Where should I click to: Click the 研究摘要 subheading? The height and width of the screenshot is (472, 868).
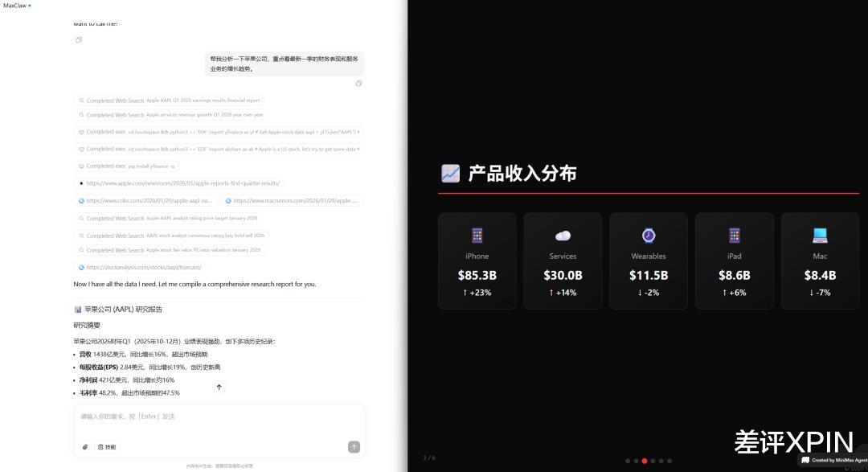coord(87,325)
